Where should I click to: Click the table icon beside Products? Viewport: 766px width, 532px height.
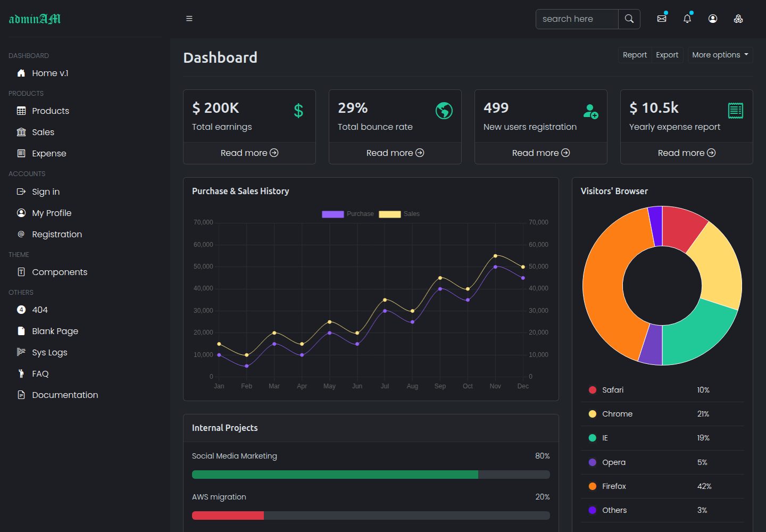21,111
